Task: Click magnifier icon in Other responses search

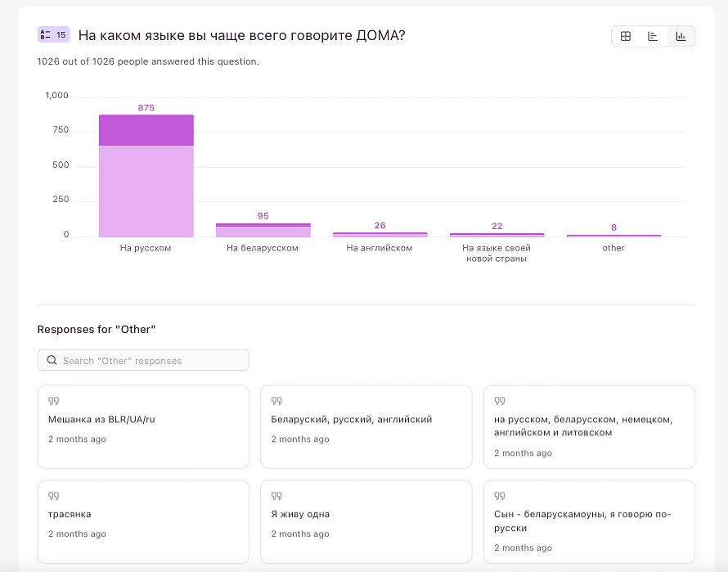Action: [52, 361]
